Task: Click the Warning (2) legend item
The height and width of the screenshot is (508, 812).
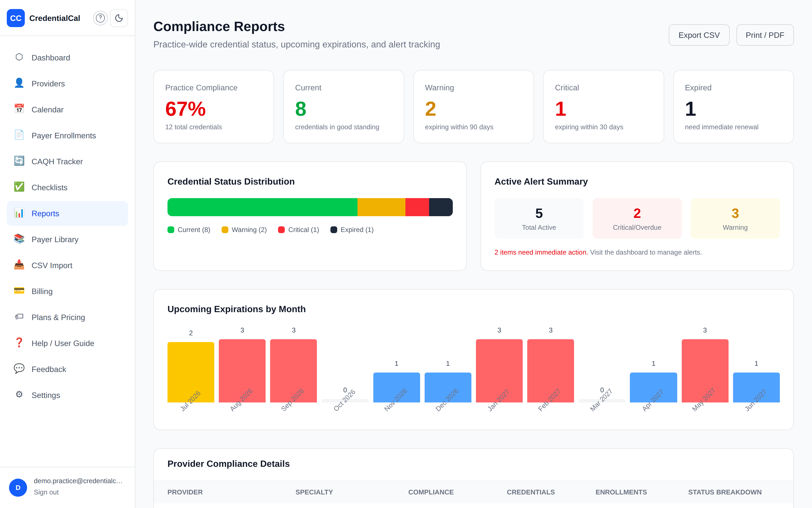Action: tap(244, 230)
